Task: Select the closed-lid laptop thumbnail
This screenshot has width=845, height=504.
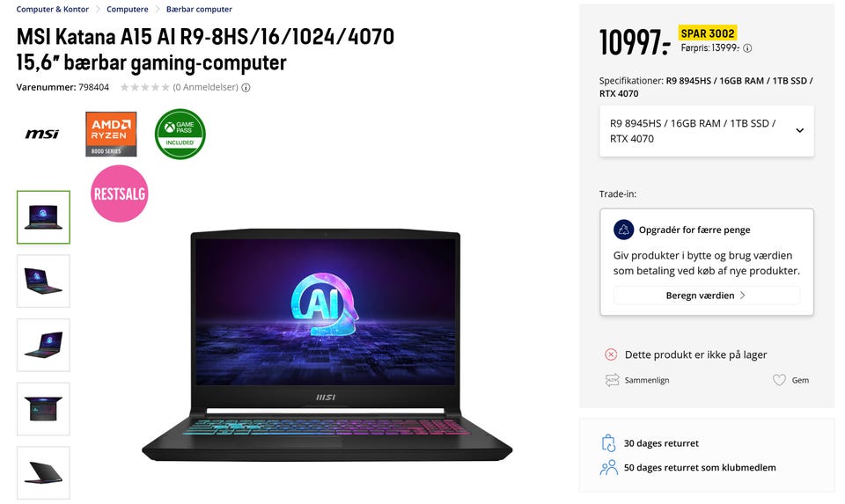Action: coord(44,472)
